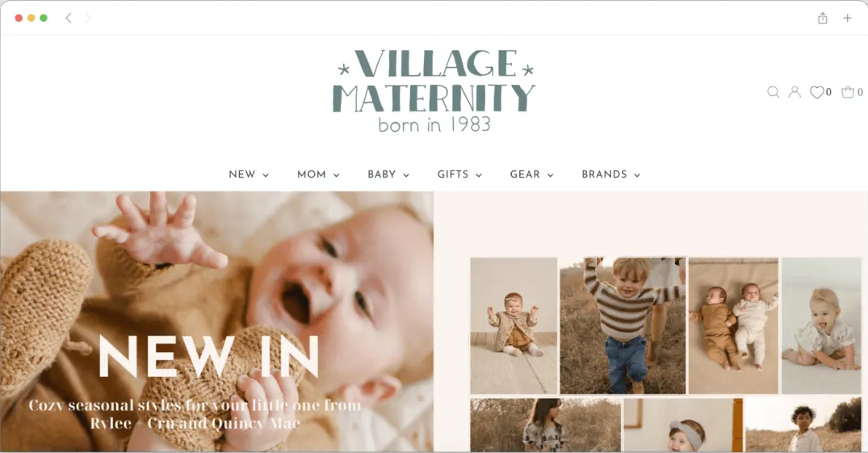The width and height of the screenshot is (868, 453).
Task: Add a new tab with plus icon
Action: click(847, 19)
